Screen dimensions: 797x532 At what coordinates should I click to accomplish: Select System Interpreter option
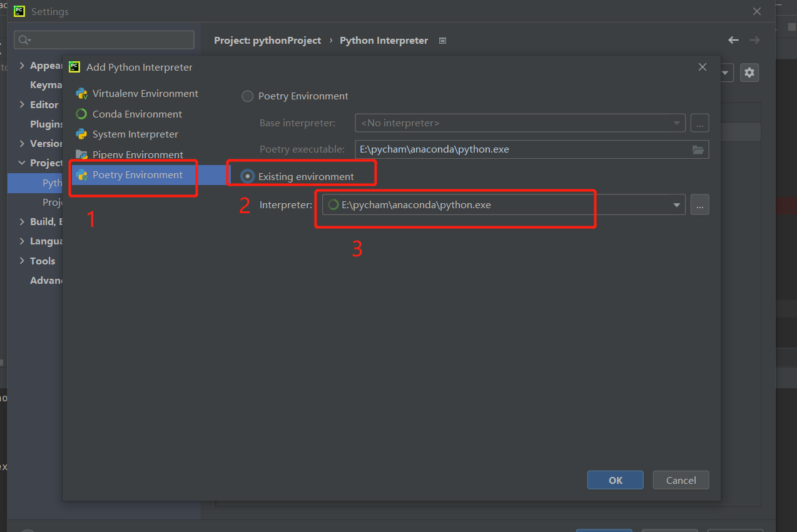136,134
